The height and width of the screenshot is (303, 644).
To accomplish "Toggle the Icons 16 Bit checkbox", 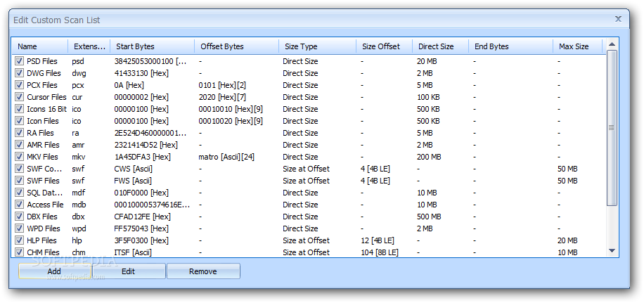I will [19, 109].
